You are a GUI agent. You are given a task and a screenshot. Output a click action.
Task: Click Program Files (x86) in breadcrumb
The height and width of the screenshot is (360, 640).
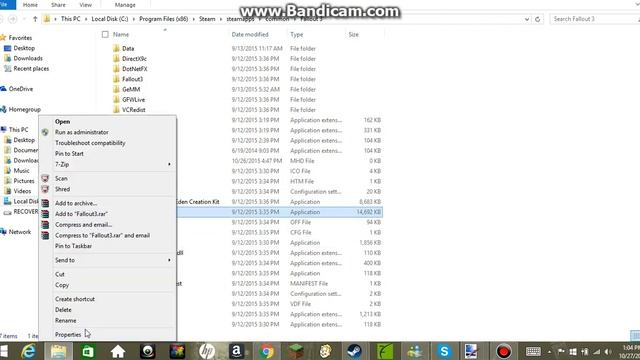(164, 19)
